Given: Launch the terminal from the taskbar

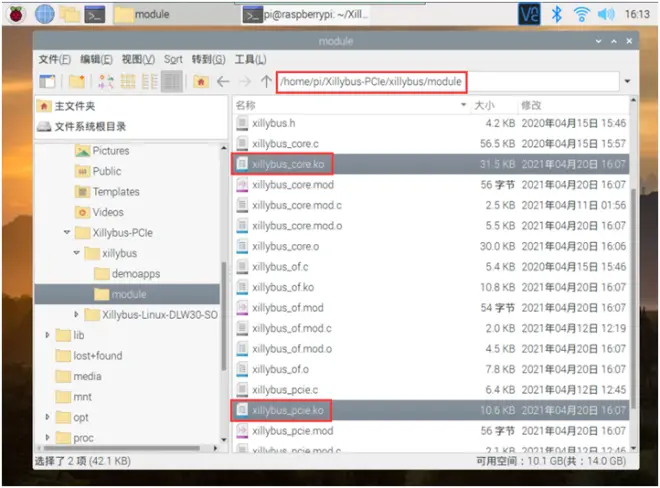Looking at the screenshot, I should pos(95,15).
